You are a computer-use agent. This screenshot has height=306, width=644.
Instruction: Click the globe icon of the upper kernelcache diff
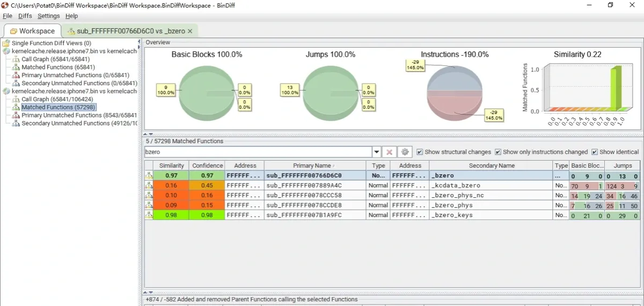6,51
